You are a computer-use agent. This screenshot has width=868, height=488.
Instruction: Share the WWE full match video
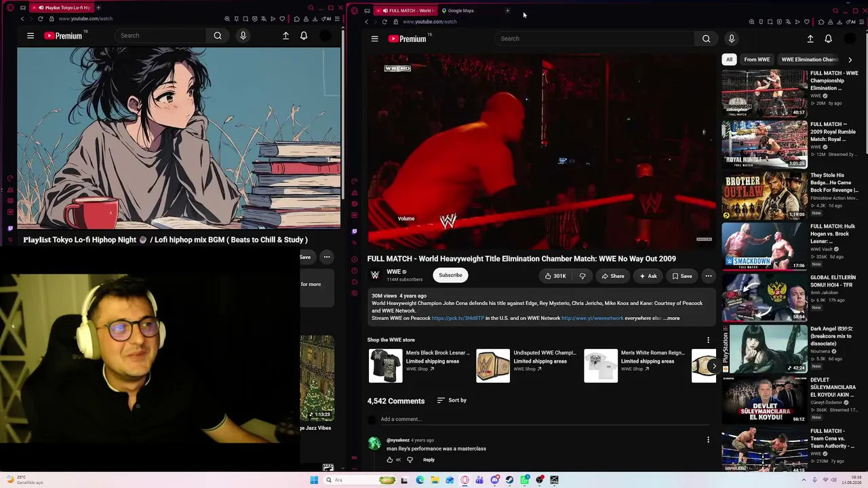[x=612, y=276]
